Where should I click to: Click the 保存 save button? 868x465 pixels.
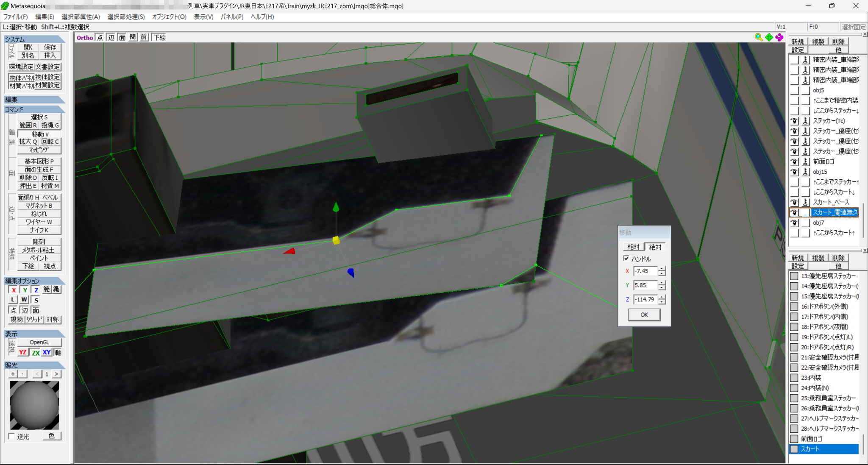pyautogui.click(x=50, y=47)
